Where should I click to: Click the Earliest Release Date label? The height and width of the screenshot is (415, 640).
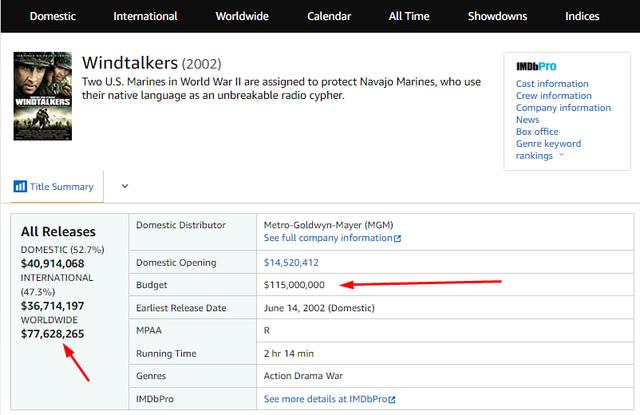coord(181,308)
